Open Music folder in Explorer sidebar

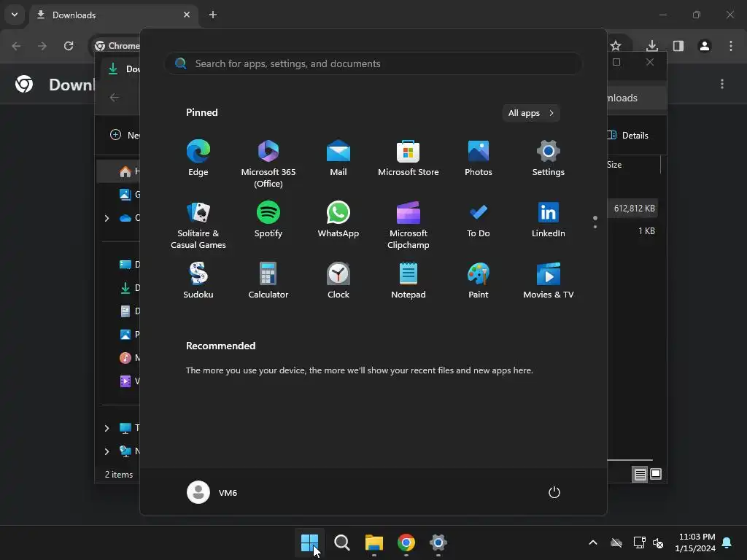(128, 357)
